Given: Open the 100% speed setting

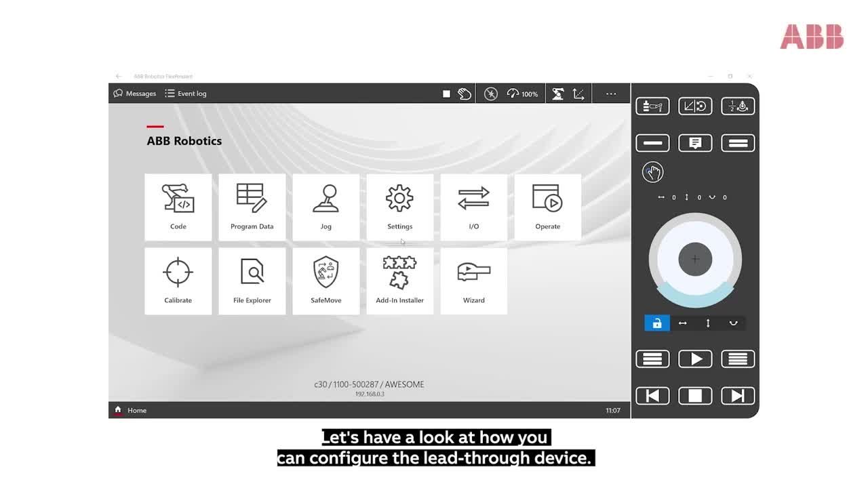Looking at the screenshot, I should (522, 94).
